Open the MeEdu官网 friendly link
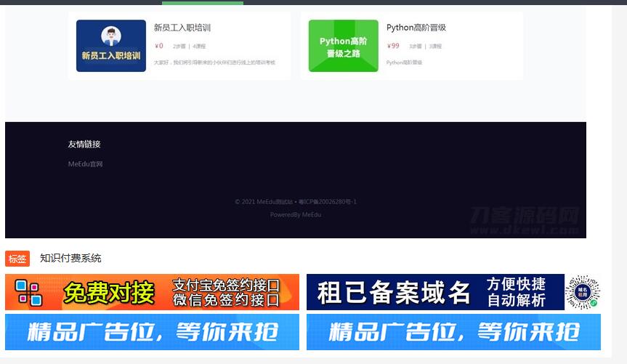627x364 pixels. [x=85, y=164]
